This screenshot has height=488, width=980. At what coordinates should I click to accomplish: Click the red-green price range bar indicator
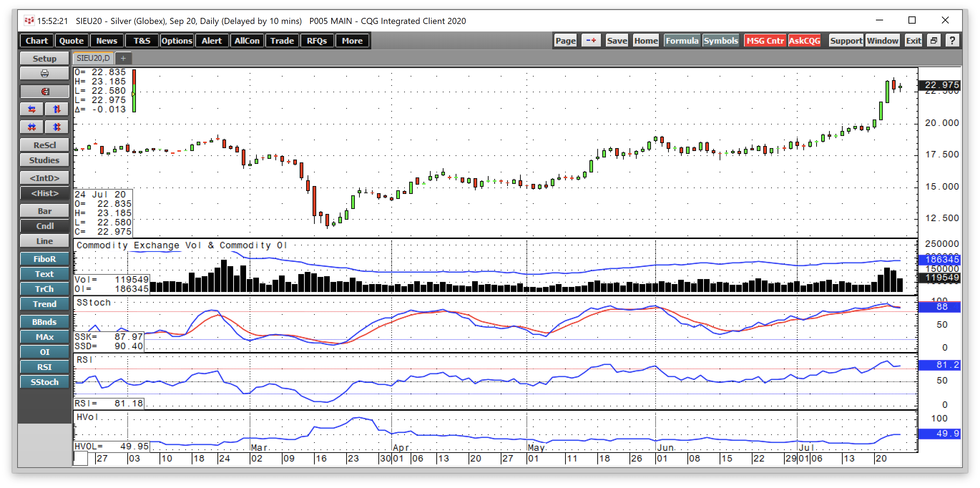[x=134, y=91]
